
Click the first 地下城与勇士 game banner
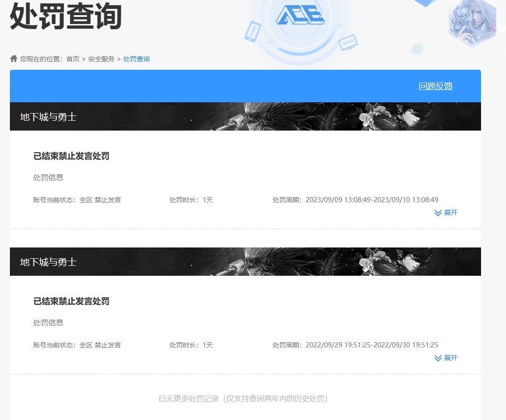(245, 116)
